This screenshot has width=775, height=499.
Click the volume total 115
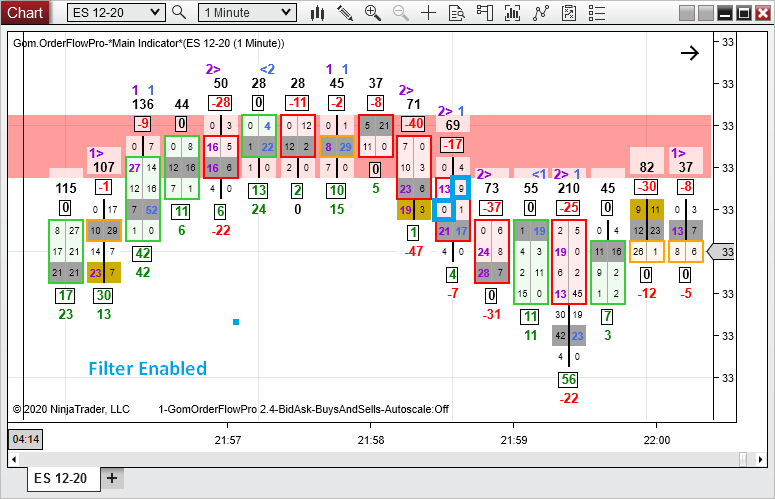(x=66, y=188)
